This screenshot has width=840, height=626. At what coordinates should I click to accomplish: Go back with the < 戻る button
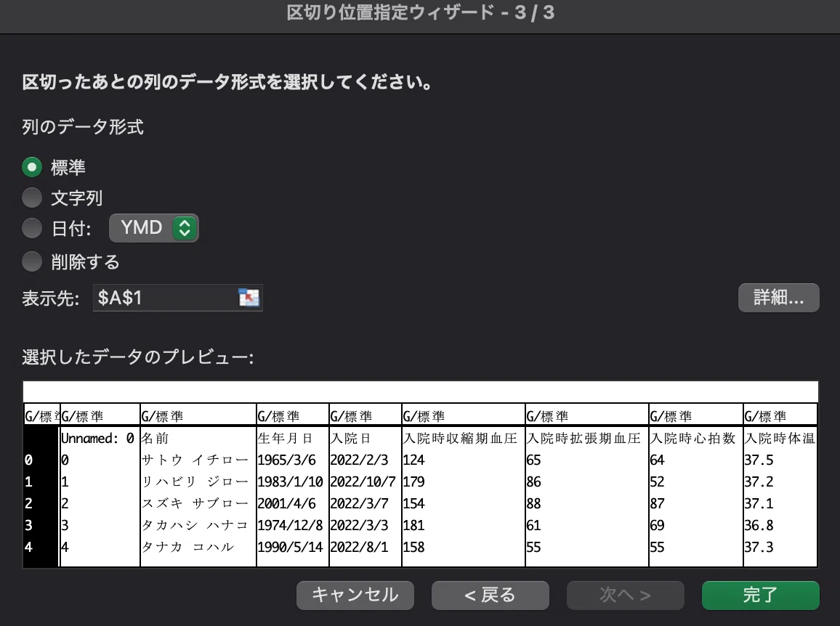tap(490, 595)
